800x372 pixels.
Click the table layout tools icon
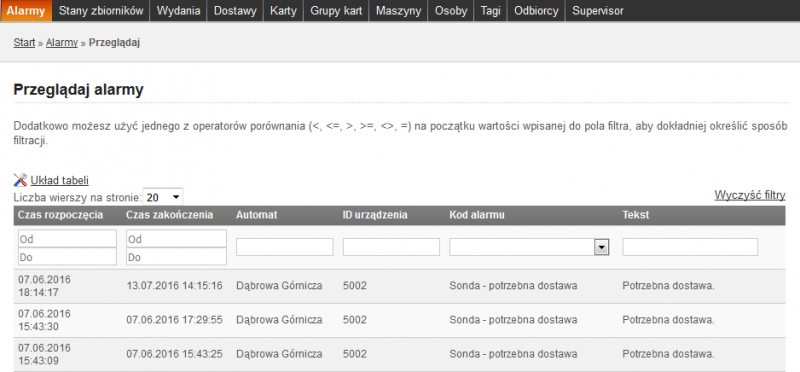(20, 180)
